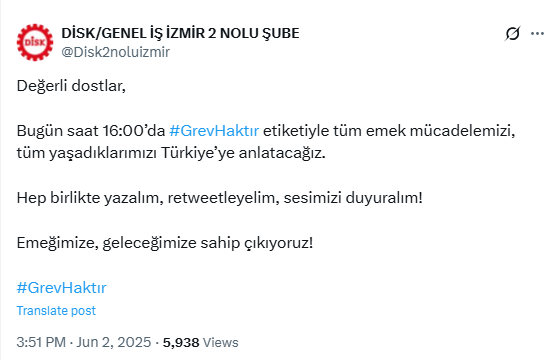Click the "Değerli dostlar," greeting line
This screenshot has height=360, width=557.
71,86
